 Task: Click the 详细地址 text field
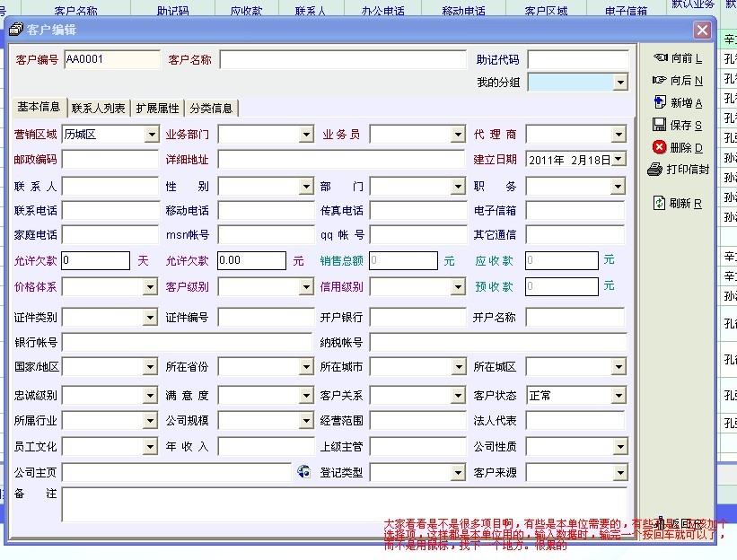tap(342, 160)
